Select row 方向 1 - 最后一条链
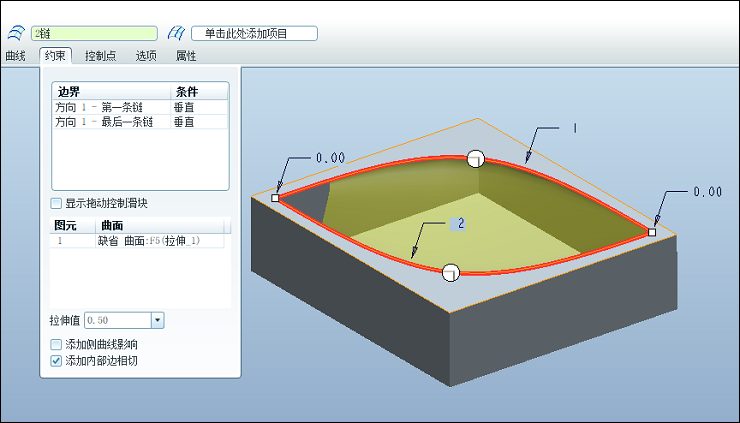740x423 pixels. click(140, 122)
